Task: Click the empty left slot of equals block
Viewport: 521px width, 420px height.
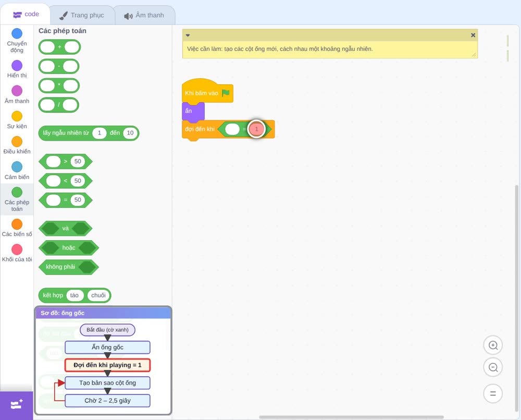Action: coord(232,129)
